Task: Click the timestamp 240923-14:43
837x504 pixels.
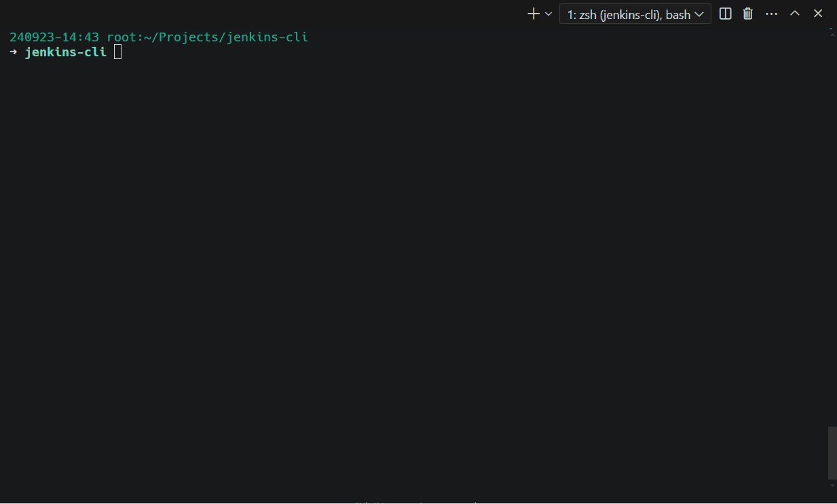Action: click(x=54, y=37)
